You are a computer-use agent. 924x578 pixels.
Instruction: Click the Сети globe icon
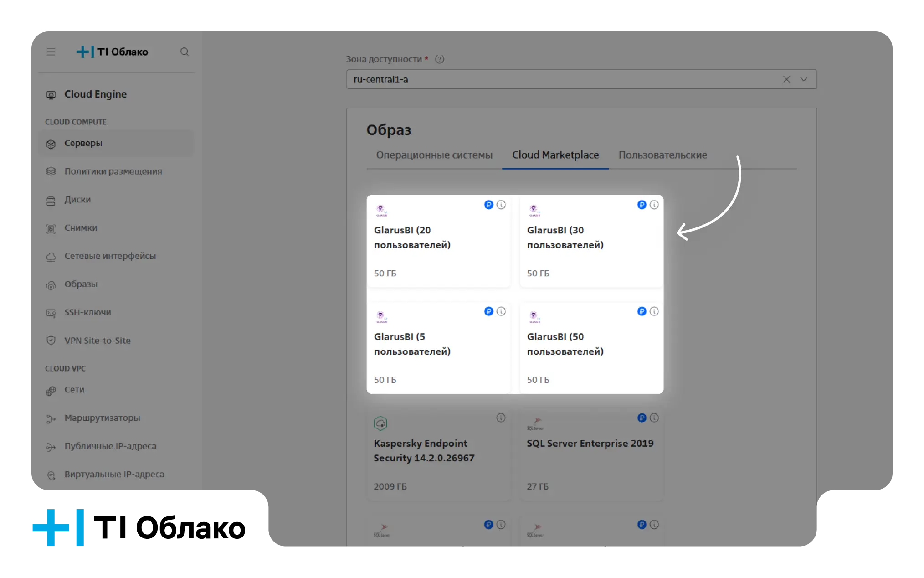click(51, 391)
